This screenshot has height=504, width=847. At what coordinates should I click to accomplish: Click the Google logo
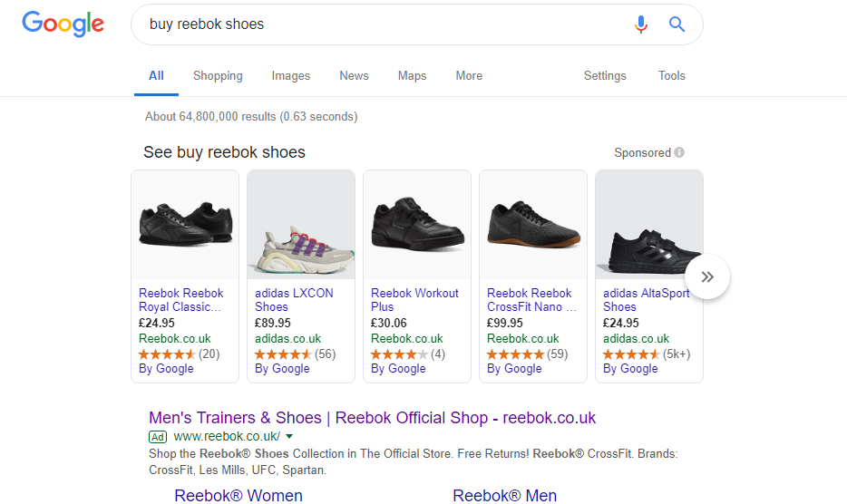click(63, 24)
